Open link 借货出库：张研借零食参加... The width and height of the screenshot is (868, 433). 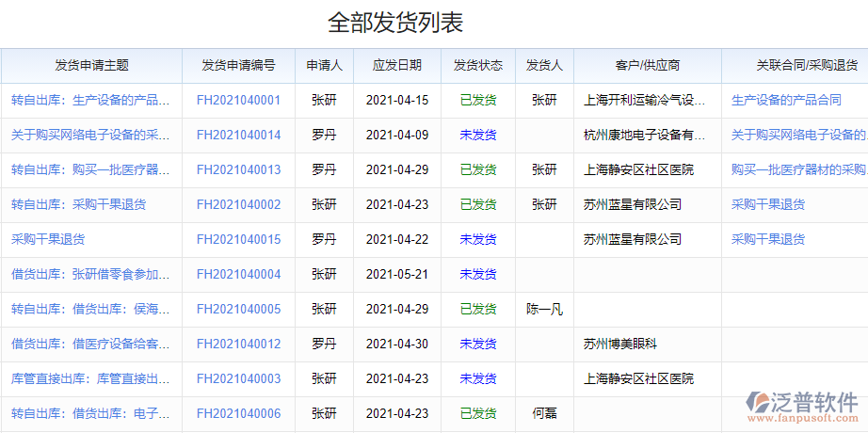[90, 275]
